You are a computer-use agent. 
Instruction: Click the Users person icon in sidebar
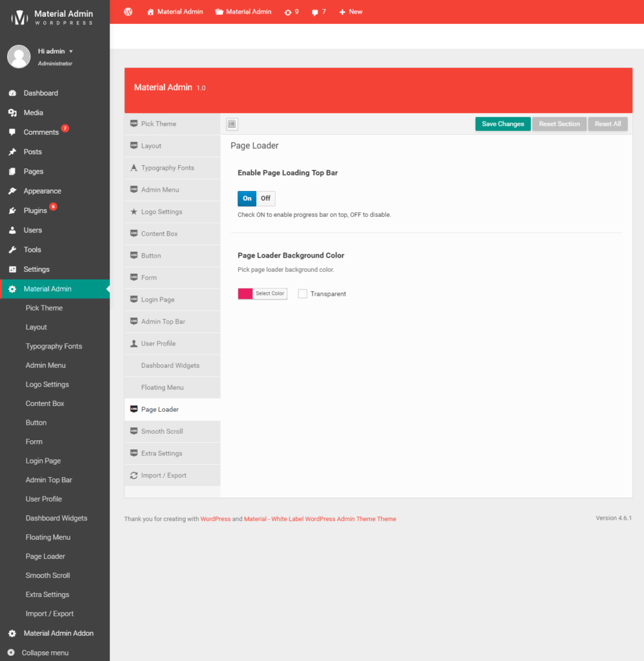coord(12,230)
